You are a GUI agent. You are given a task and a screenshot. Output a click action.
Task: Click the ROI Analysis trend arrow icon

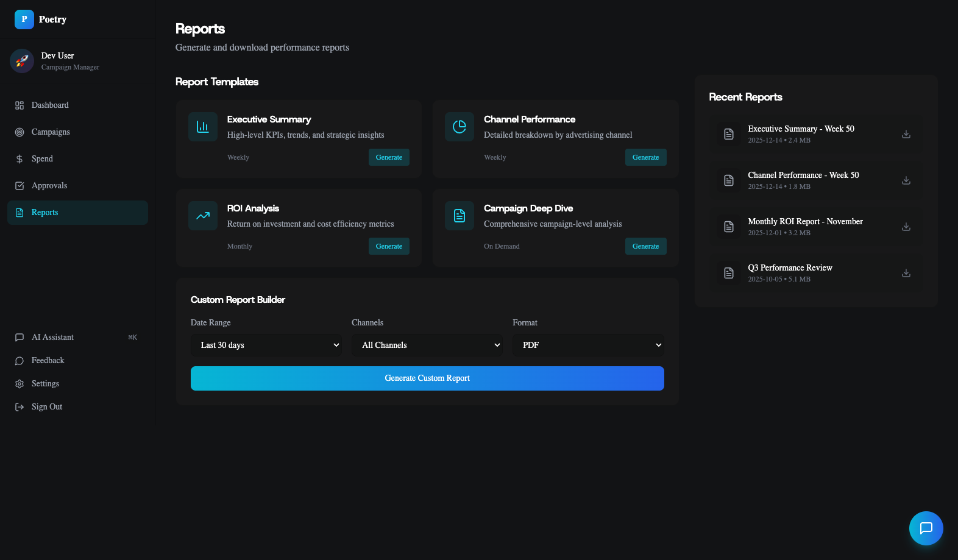pos(203,216)
